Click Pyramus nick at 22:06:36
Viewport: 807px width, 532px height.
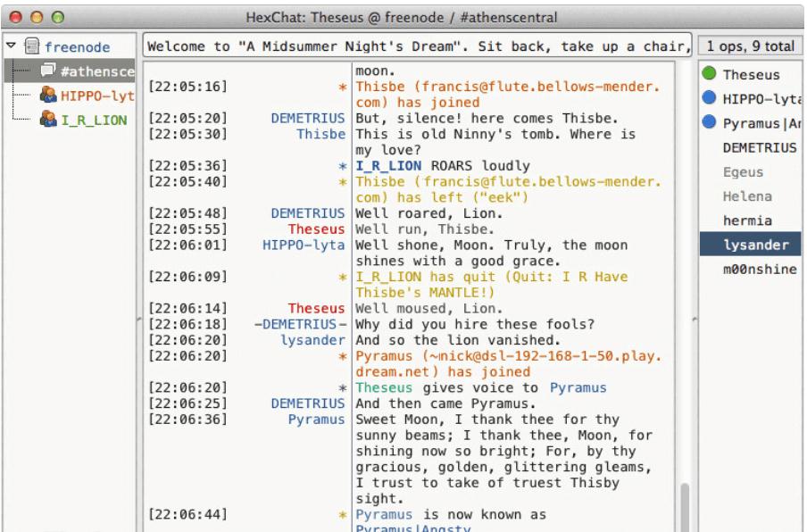[x=316, y=420]
